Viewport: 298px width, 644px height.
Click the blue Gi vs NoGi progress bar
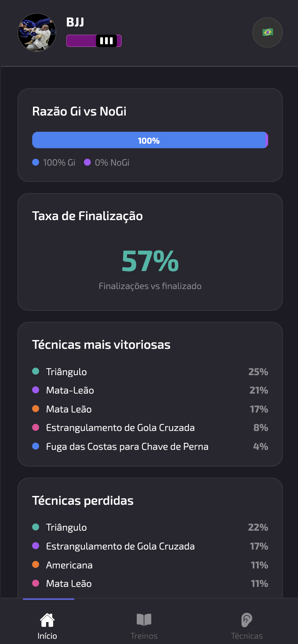tap(150, 140)
